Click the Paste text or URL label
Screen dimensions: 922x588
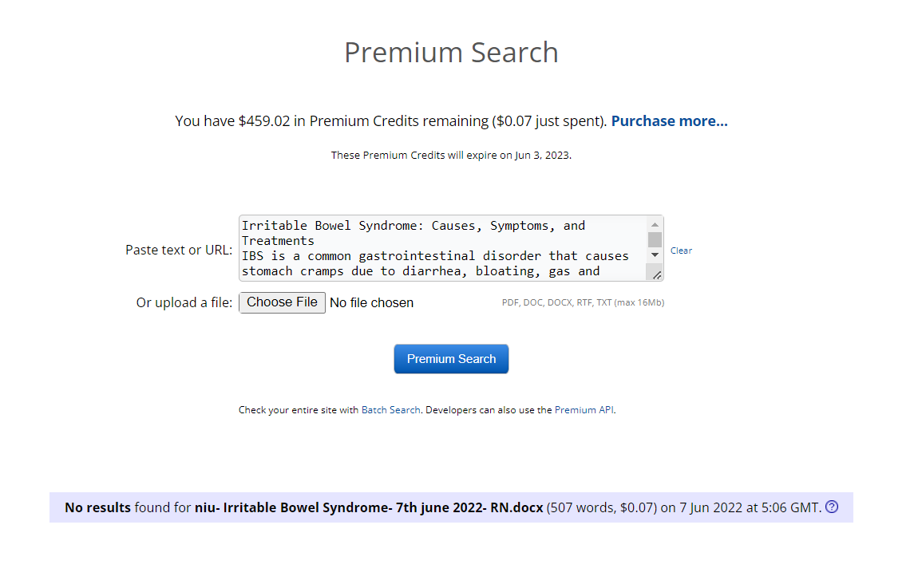(179, 250)
